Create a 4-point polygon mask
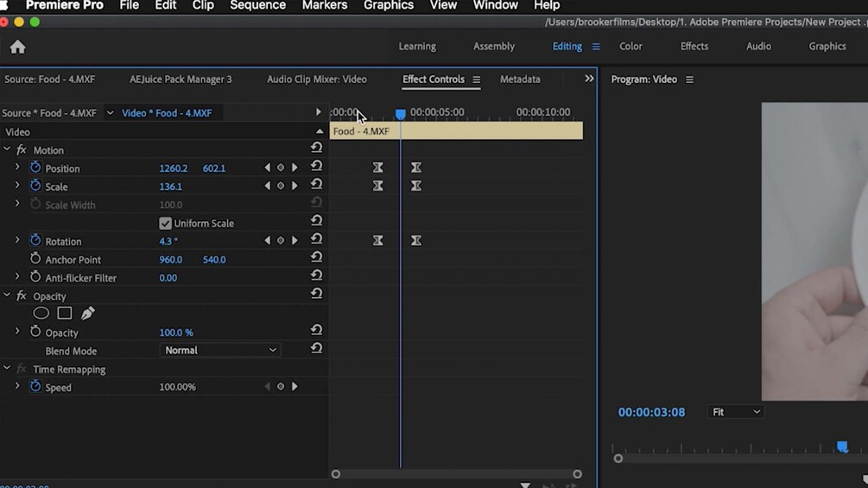 64,314
